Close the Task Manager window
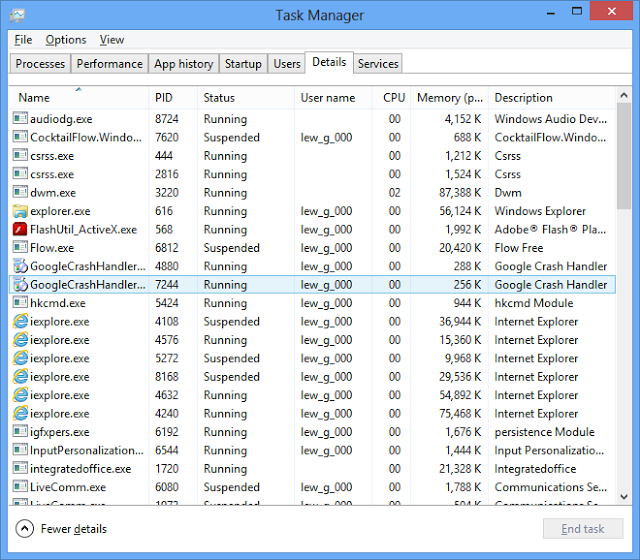 pyautogui.click(x=611, y=11)
